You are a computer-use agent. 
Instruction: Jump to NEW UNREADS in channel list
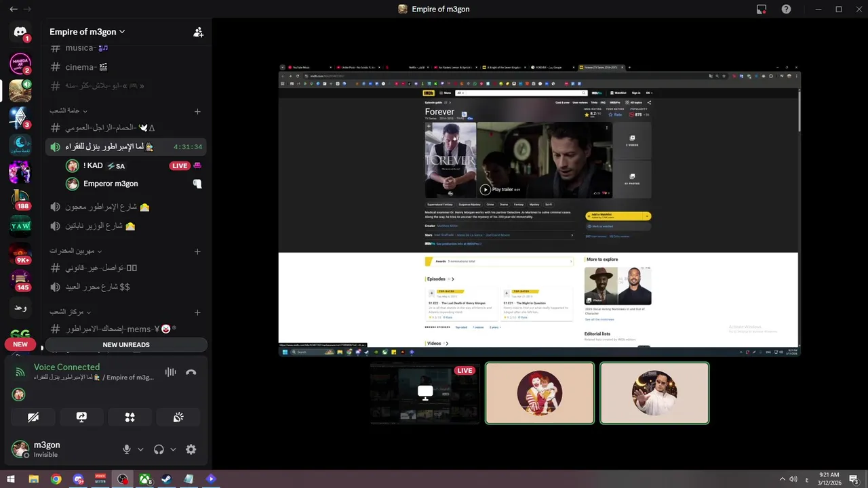(x=126, y=345)
